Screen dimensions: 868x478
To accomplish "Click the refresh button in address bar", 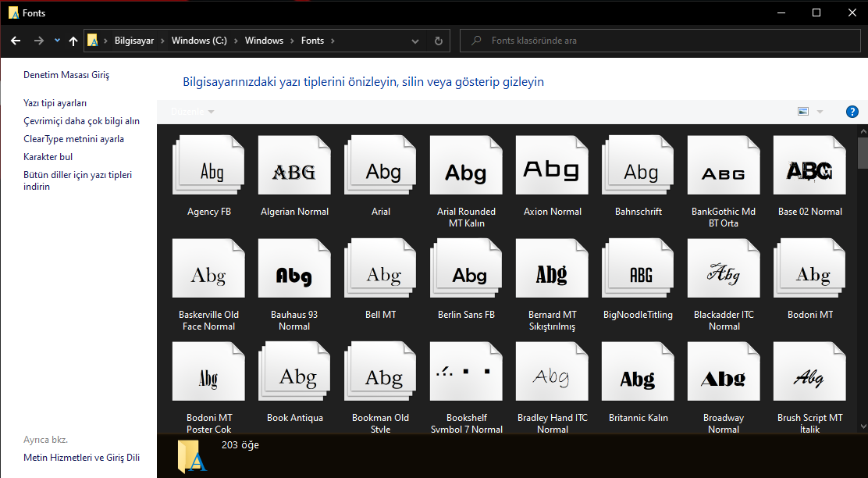I will pos(439,41).
